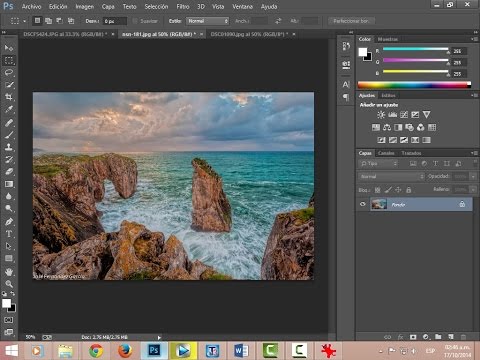This screenshot has width=480, height=360.
Task: Open the Estilo dropdown set to Normal
Action: point(207,21)
